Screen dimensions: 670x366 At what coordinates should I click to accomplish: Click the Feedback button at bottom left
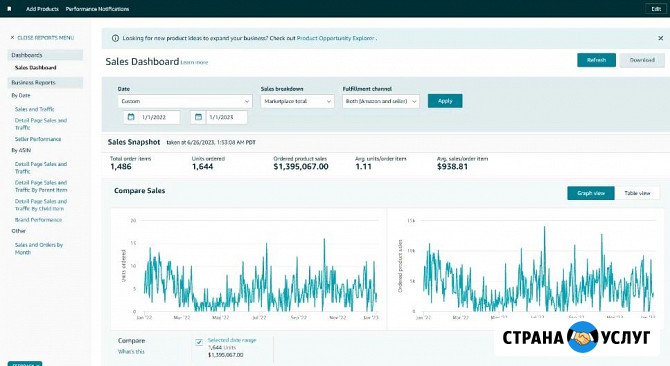[x=25, y=364]
